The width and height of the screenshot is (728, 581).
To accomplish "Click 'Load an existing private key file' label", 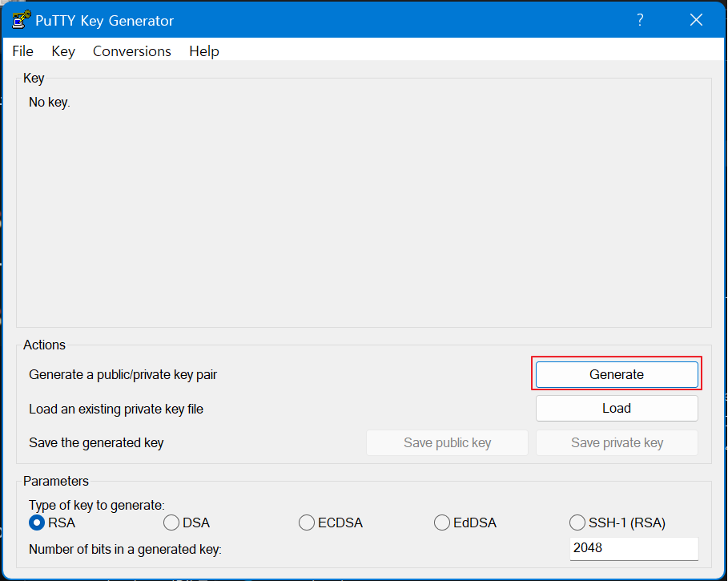I will 116,409.
